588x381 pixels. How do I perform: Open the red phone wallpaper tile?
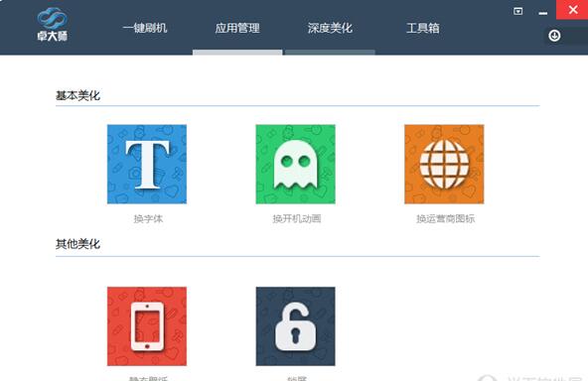(x=147, y=326)
